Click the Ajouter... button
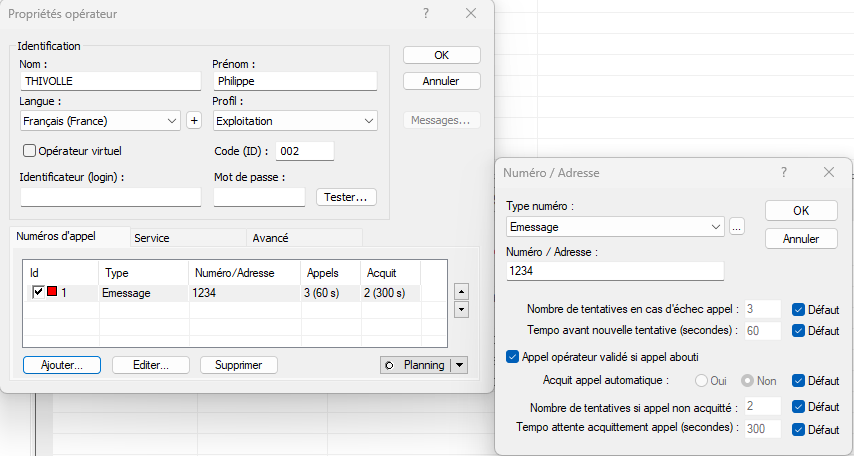Screen dimensions: 854x456 (x=61, y=365)
